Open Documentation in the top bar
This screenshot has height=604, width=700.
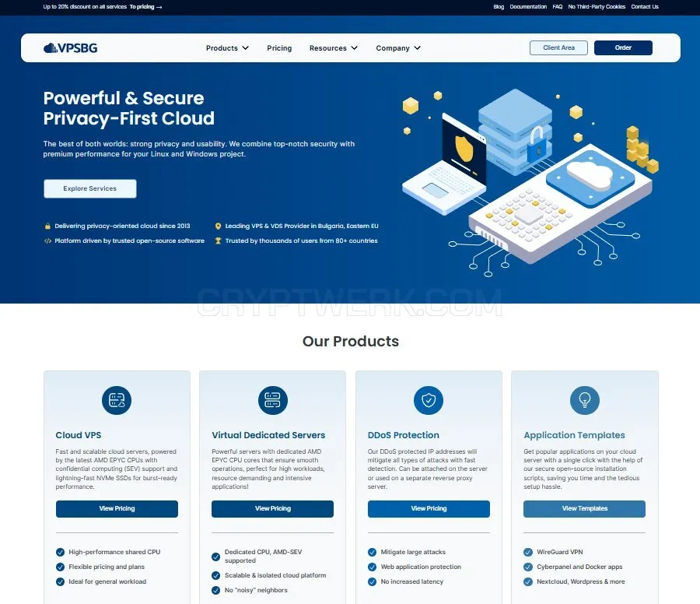click(x=528, y=7)
